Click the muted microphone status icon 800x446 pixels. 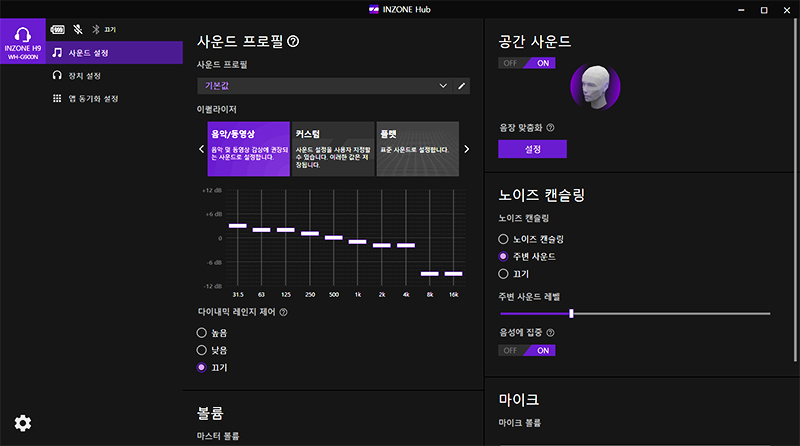pyautogui.click(x=77, y=30)
